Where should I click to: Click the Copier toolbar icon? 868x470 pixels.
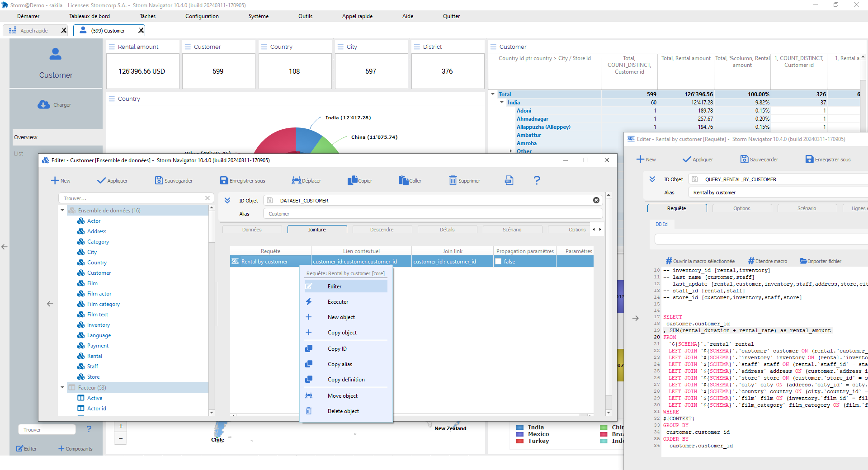(x=352, y=181)
